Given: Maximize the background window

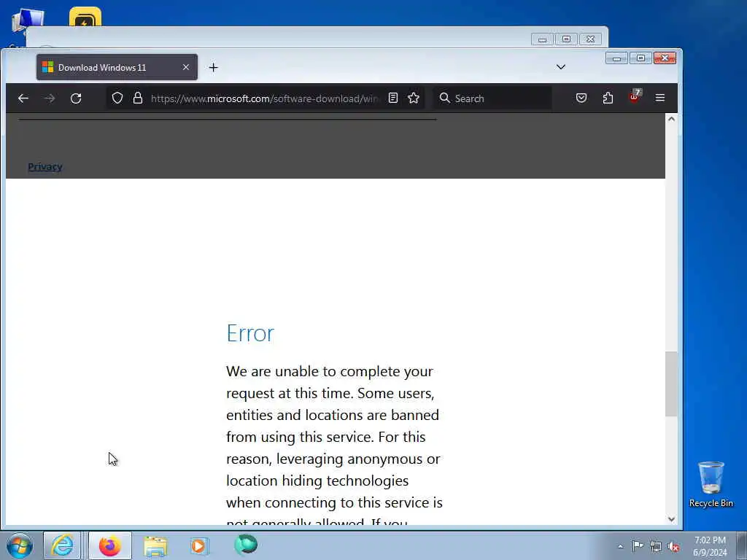Looking at the screenshot, I should point(566,39).
